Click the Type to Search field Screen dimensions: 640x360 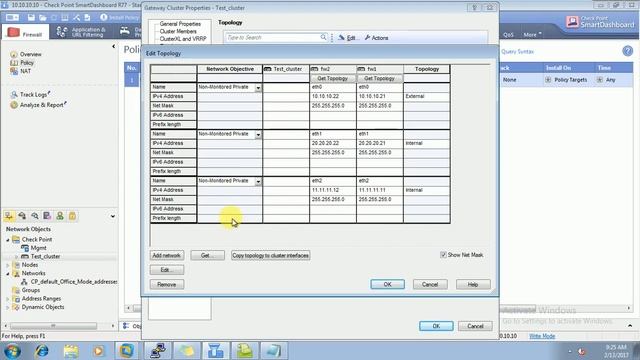(x=273, y=37)
